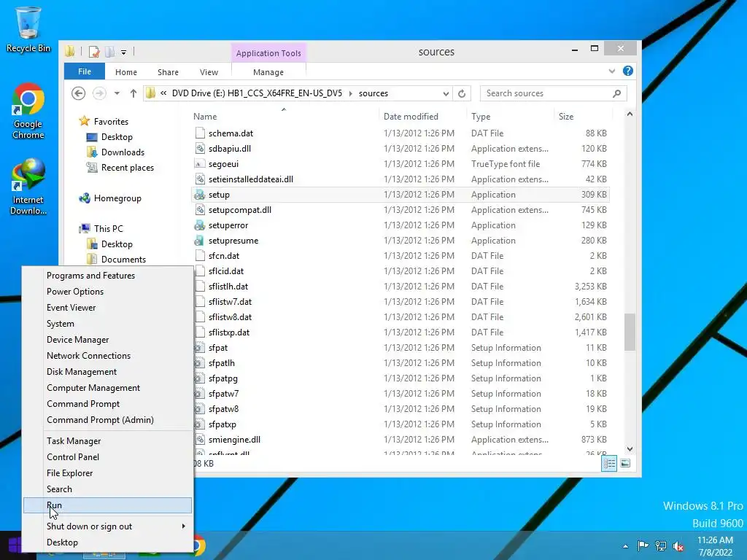Choose Command Prompt (Admin) in the menu
The image size is (747, 560).
[108, 420]
